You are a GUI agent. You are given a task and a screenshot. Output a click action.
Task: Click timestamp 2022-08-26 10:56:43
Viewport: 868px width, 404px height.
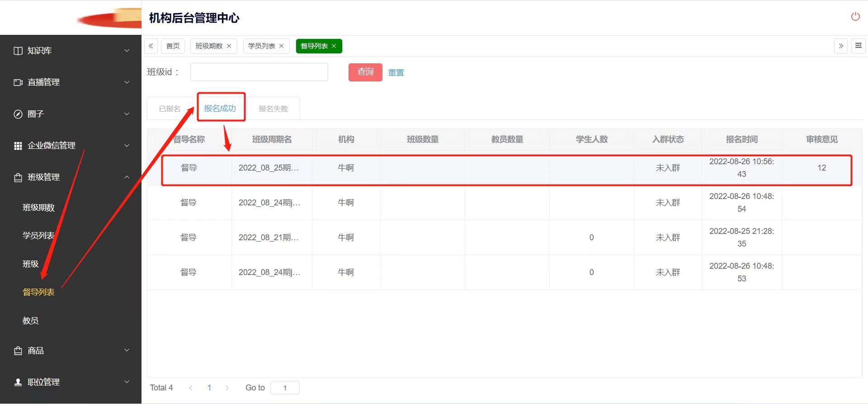(741, 168)
